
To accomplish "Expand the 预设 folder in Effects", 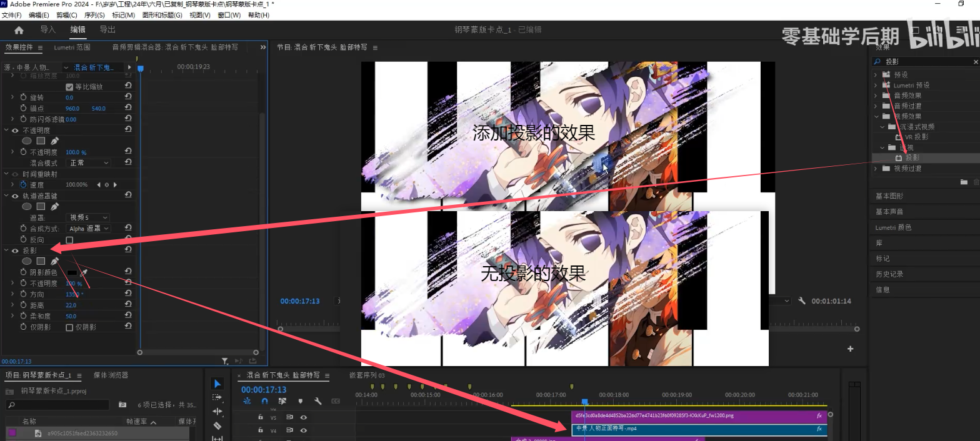I will pos(876,75).
